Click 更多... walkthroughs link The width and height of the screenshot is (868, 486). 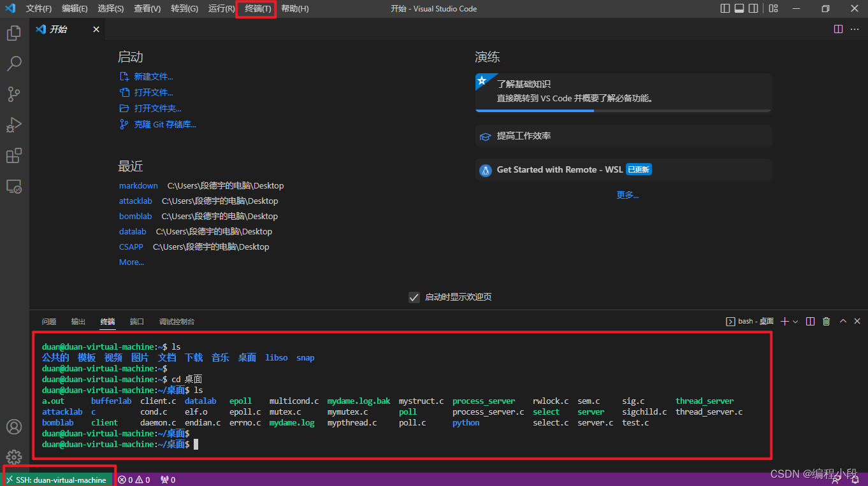tap(628, 195)
